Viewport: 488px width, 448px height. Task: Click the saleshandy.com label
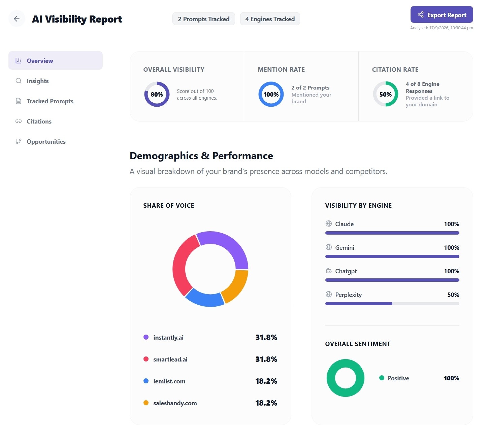pos(175,403)
